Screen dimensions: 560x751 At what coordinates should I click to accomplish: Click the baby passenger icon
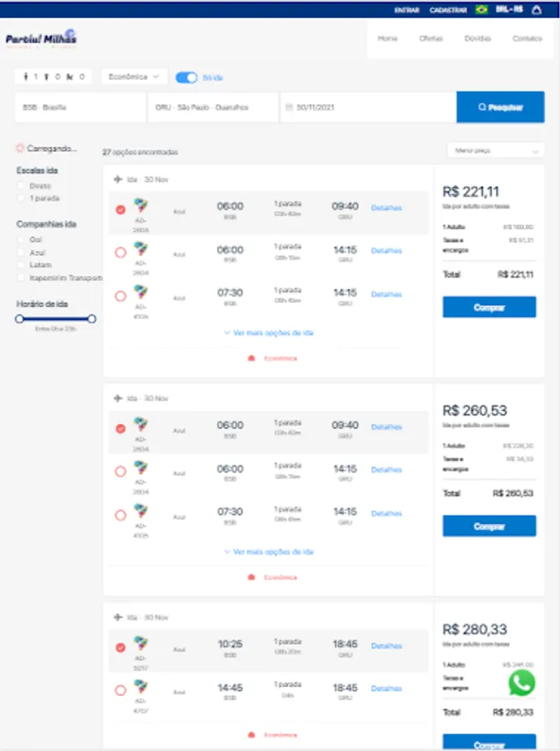coord(69,77)
